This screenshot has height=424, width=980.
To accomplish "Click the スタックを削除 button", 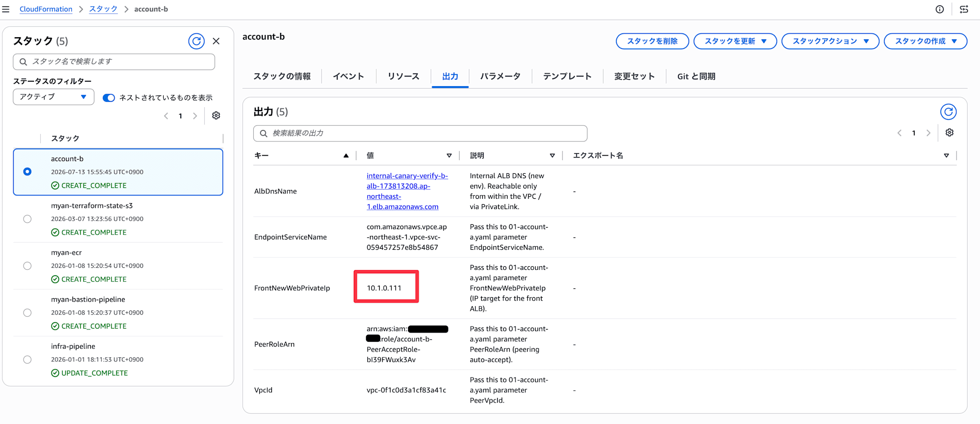I will click(x=652, y=41).
